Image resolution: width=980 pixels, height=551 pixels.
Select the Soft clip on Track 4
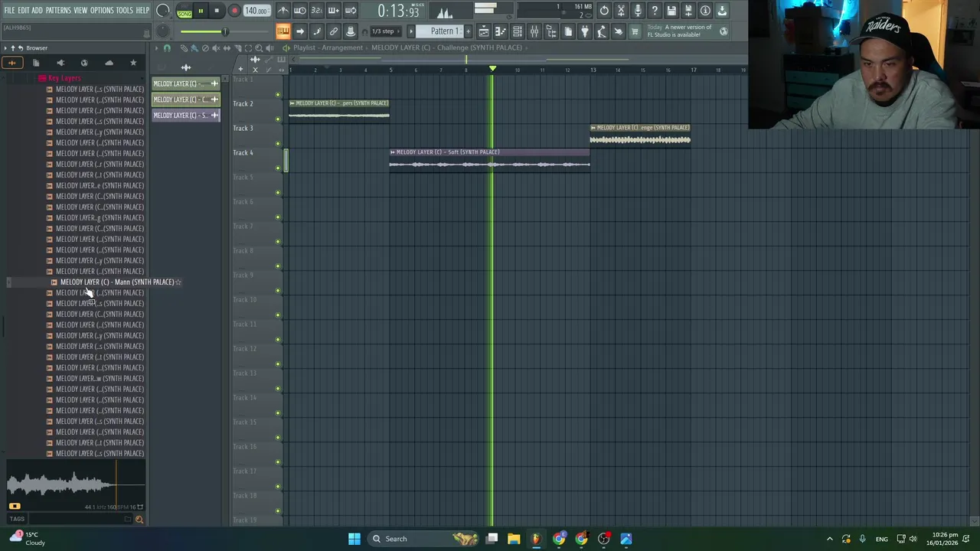(x=489, y=160)
